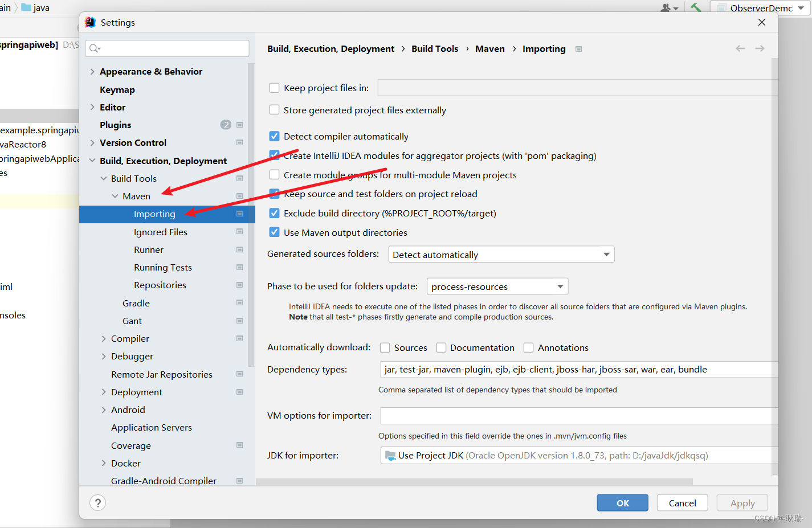
Task: Click the project-level icon beside Importing breadcrumb
Action: (x=578, y=49)
